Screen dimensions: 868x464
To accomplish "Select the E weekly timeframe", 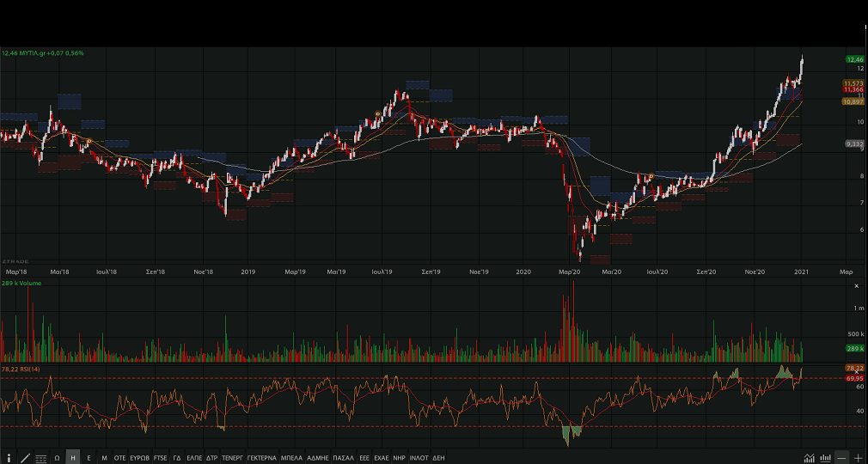I will point(89,458).
